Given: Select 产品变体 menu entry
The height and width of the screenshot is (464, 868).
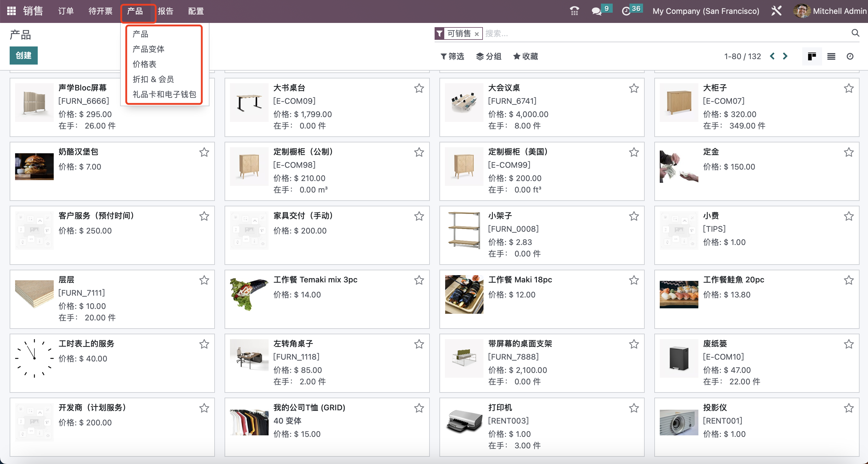Looking at the screenshot, I should pyautogui.click(x=148, y=49).
